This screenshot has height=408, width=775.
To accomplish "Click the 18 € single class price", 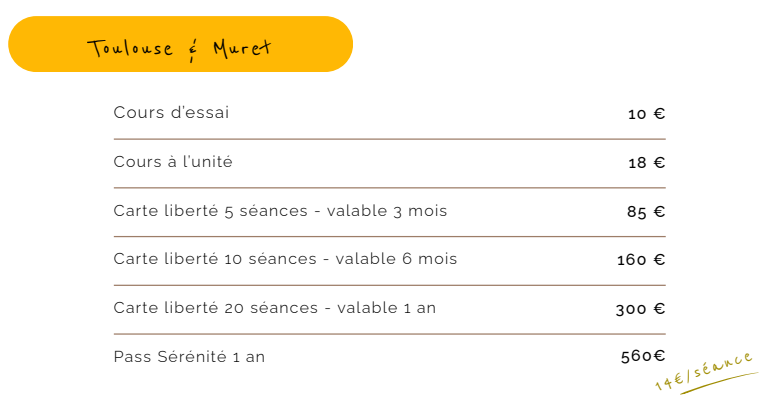I will coord(646,162).
